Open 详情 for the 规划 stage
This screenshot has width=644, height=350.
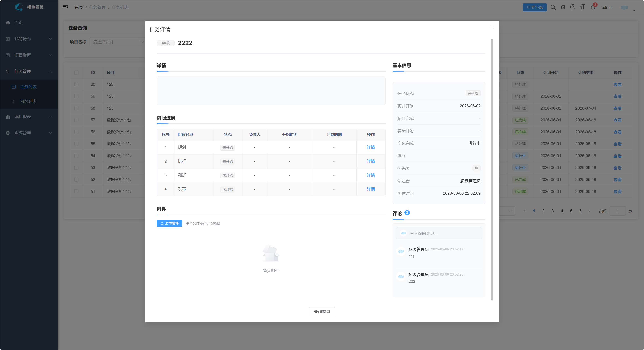(371, 147)
